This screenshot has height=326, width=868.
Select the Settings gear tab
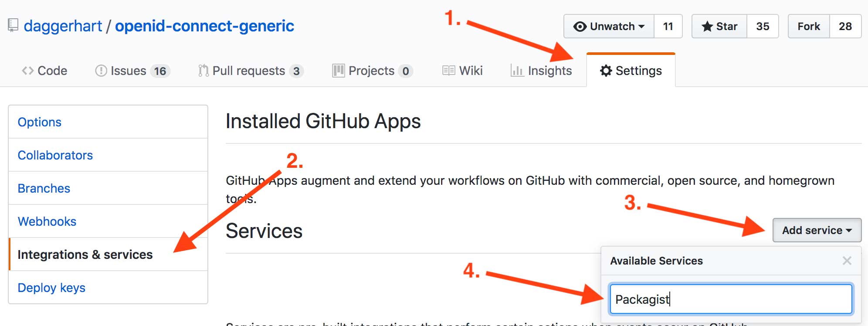pyautogui.click(x=631, y=71)
